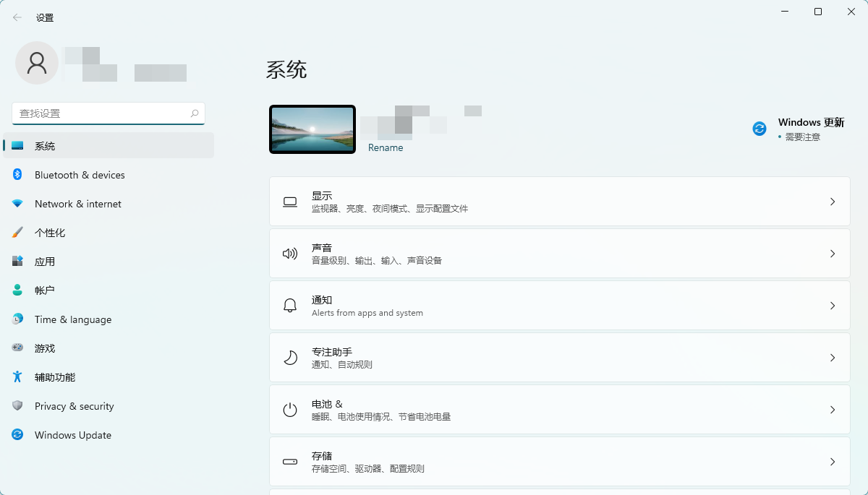Viewport: 868px width, 495px height.
Task: Click the 声音 speaker icon
Action: coord(290,254)
